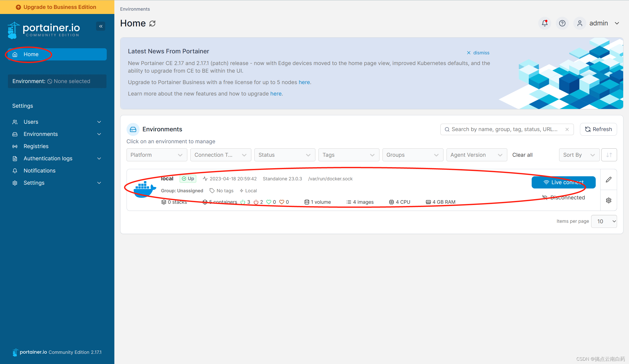This screenshot has height=364, width=629.
Task: Click the Group: Unassigned label
Action: (182, 191)
